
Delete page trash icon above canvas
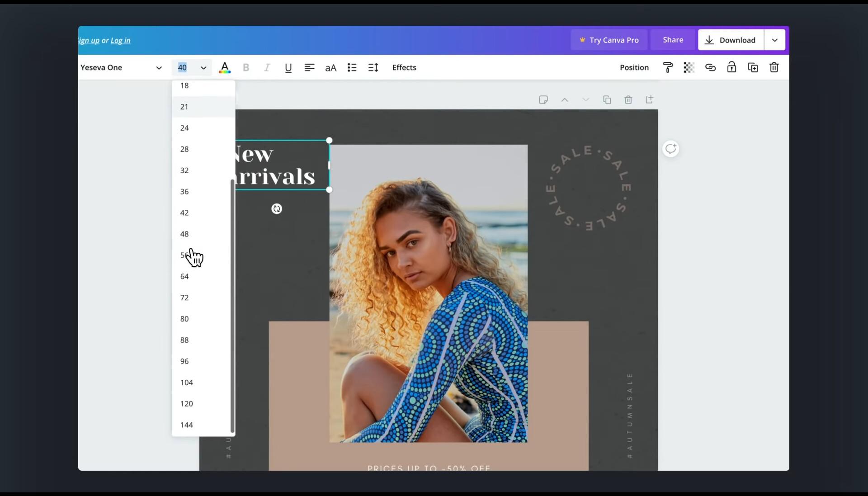click(628, 100)
